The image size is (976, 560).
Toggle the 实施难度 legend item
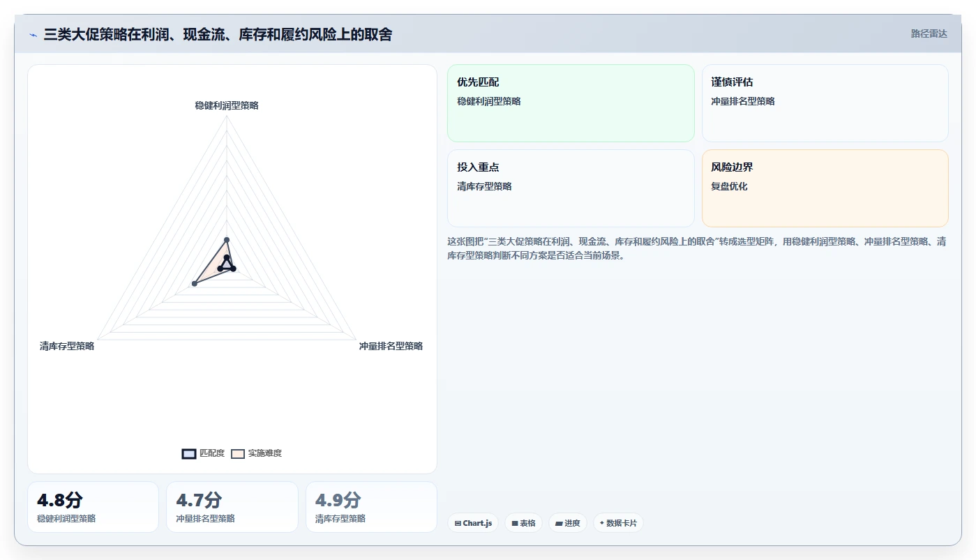click(x=257, y=453)
